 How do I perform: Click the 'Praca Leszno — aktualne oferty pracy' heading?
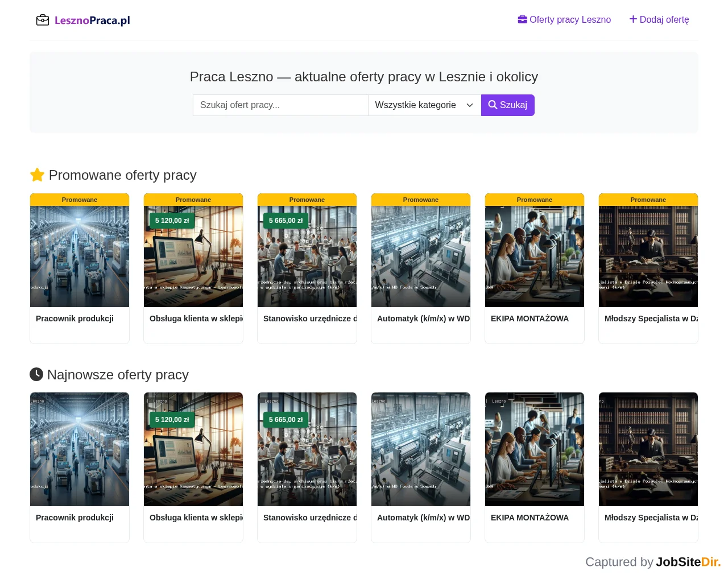(x=364, y=77)
